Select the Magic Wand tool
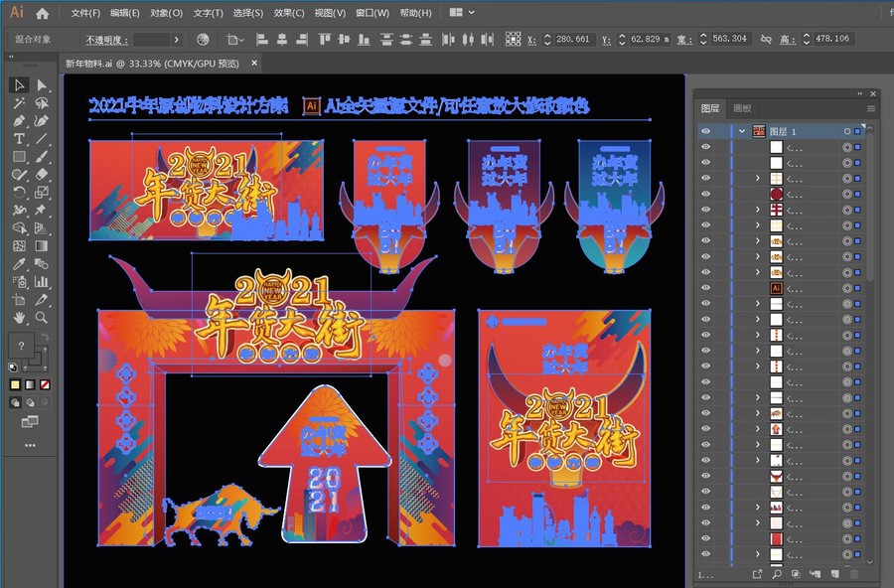Screen dimensions: 894x588 pos(19,103)
